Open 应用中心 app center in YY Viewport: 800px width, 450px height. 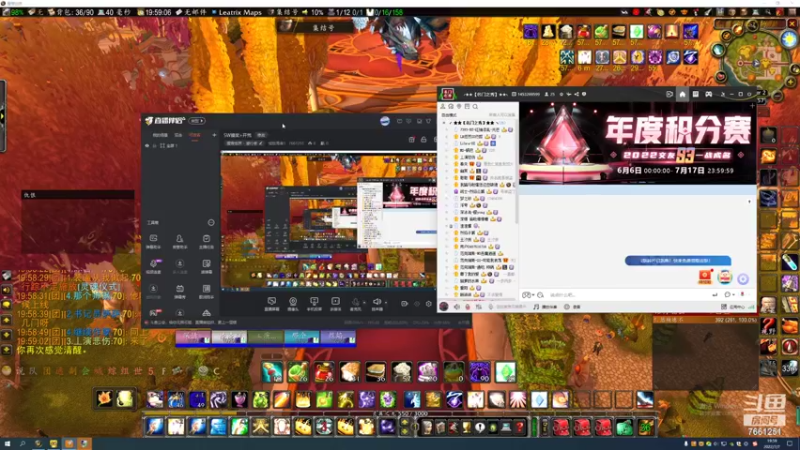pyautogui.click(x=733, y=307)
